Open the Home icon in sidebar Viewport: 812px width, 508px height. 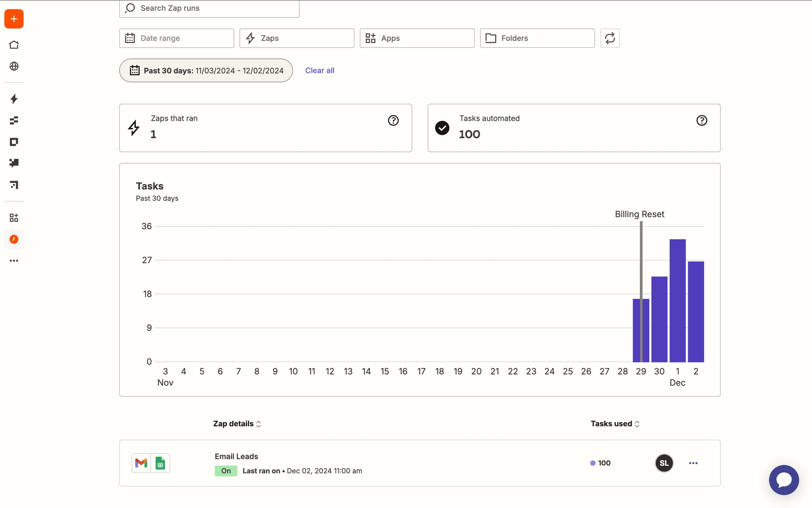[x=14, y=45]
